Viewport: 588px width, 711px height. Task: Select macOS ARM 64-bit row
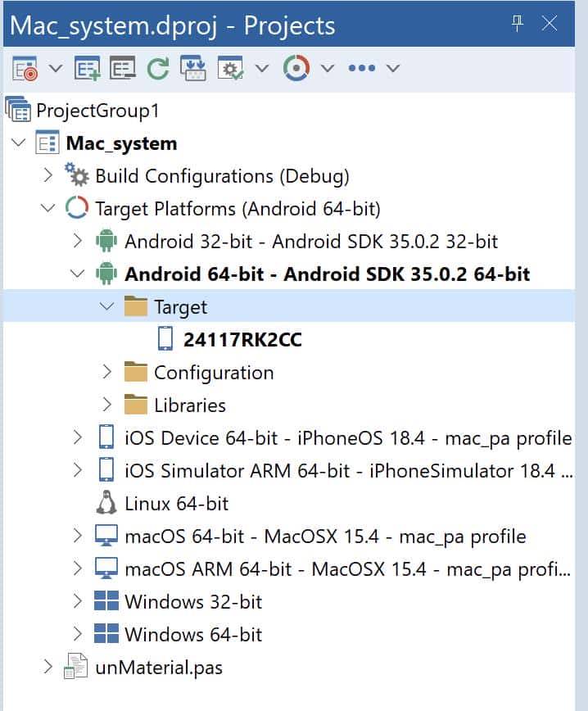[x=347, y=569]
